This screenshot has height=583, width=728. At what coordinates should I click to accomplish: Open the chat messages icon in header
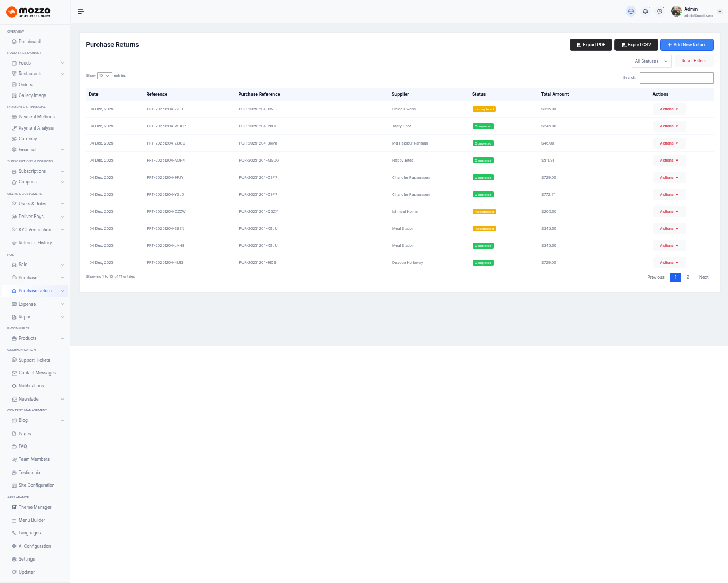(660, 11)
